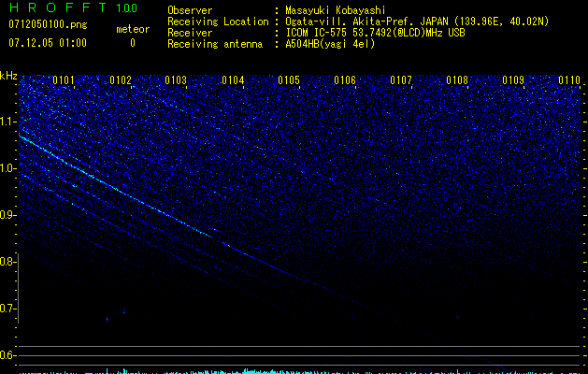The width and height of the screenshot is (588, 374).
Task: Select observer name Masayuki Kobayashi
Action: pos(335,10)
